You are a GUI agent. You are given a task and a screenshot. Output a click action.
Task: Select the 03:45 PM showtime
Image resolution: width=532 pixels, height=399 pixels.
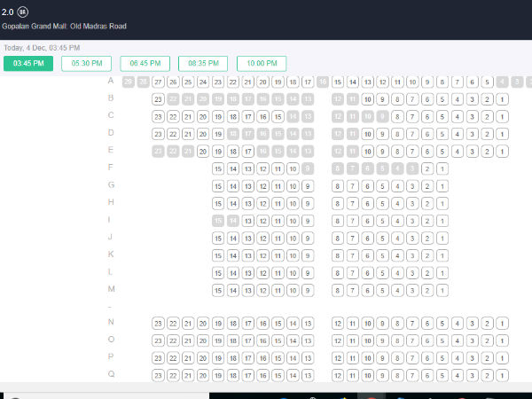(x=28, y=64)
